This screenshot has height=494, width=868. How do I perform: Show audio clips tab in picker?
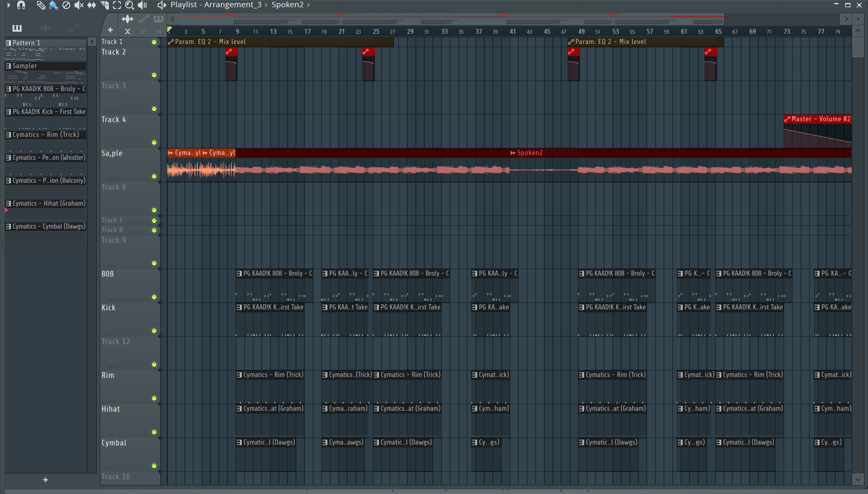[x=45, y=28]
